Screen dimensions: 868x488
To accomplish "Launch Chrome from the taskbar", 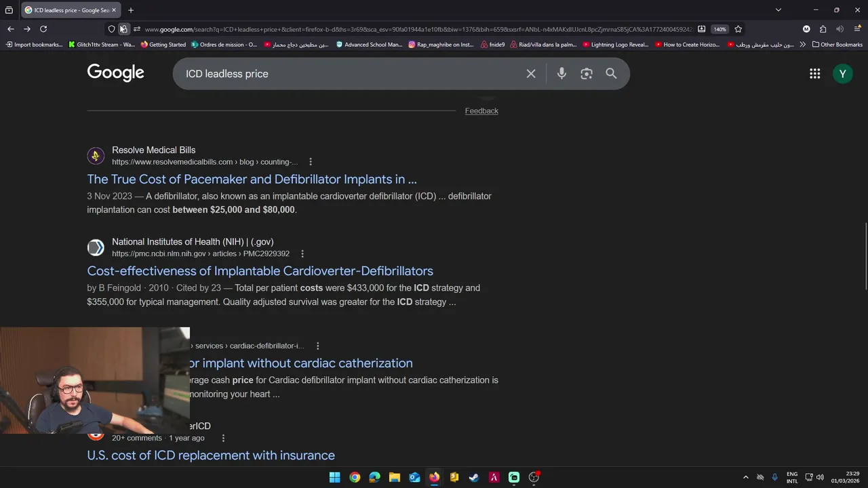I will [355, 477].
